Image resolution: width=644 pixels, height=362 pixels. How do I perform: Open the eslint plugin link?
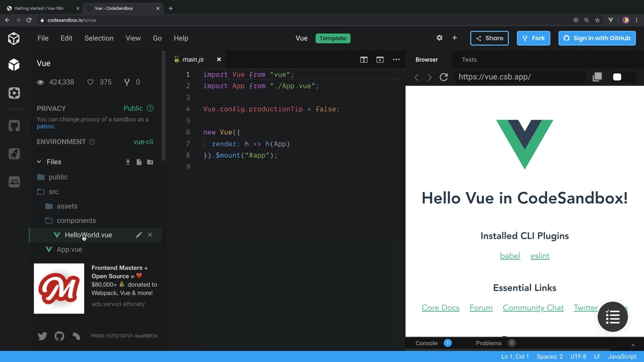540,256
